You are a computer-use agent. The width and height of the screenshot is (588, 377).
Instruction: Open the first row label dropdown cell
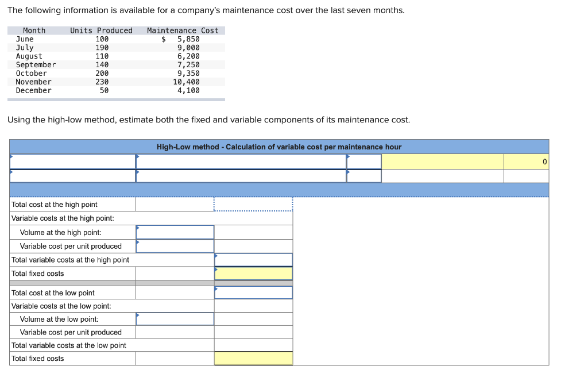coord(72,161)
